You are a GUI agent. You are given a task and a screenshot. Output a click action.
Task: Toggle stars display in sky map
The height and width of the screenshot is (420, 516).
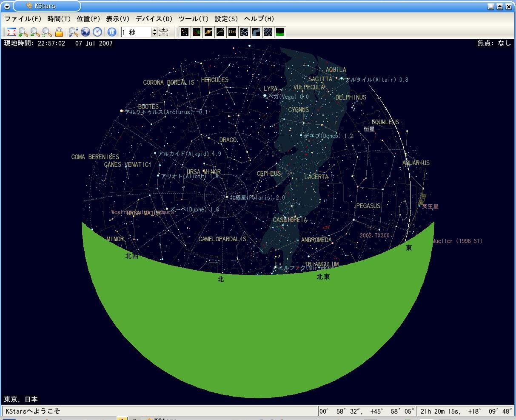185,32
